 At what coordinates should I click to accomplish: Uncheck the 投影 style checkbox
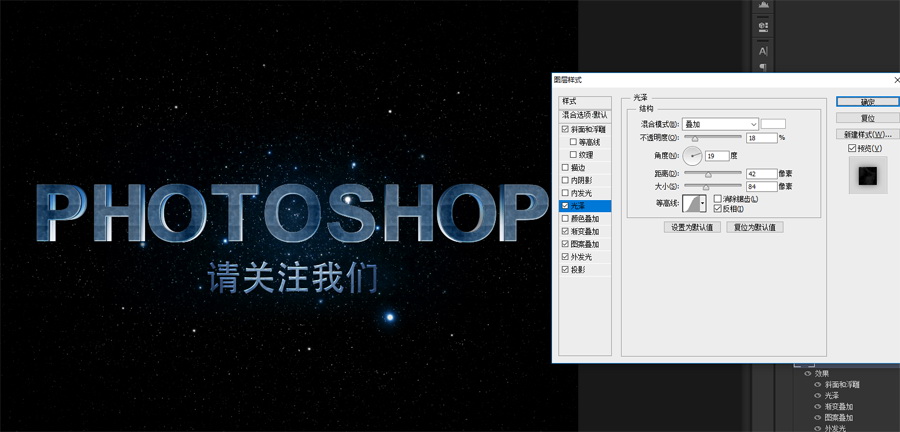click(x=565, y=270)
